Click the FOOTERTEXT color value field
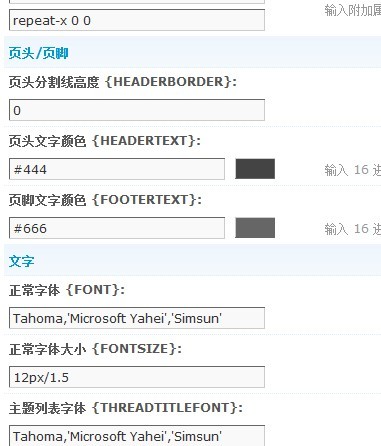Screen dimensions: 381x446 coord(117,228)
